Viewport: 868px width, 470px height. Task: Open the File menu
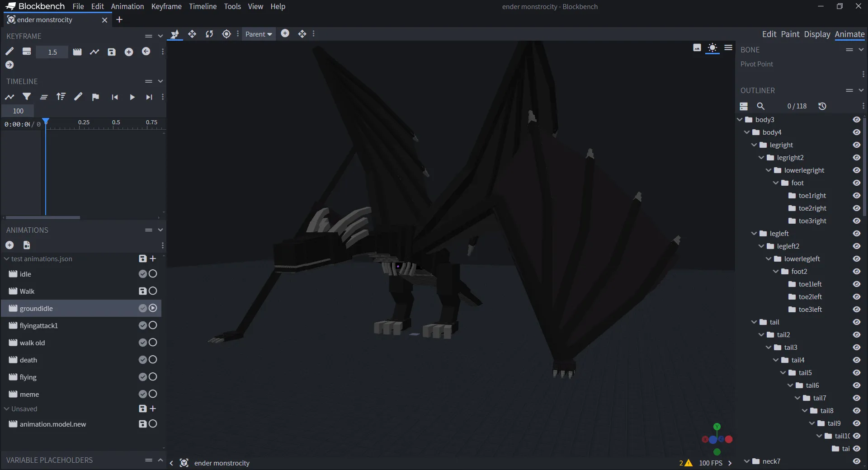pyautogui.click(x=78, y=6)
